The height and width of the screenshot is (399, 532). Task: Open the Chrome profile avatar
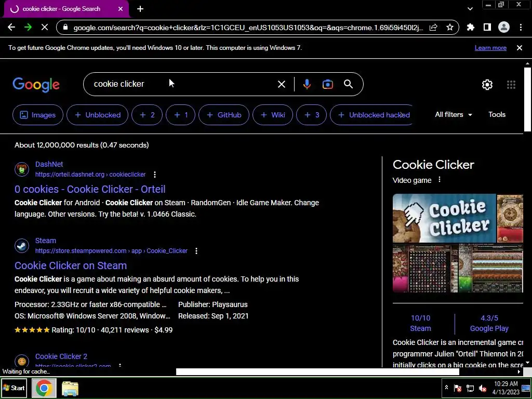coord(504,28)
